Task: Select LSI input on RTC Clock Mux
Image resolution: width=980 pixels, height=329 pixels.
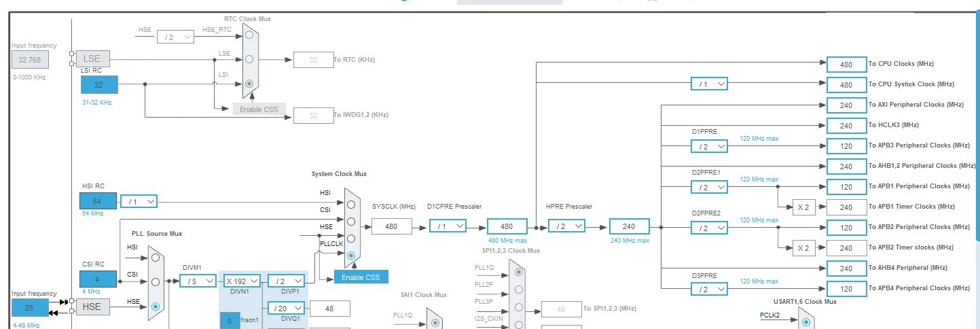Action: [249, 84]
